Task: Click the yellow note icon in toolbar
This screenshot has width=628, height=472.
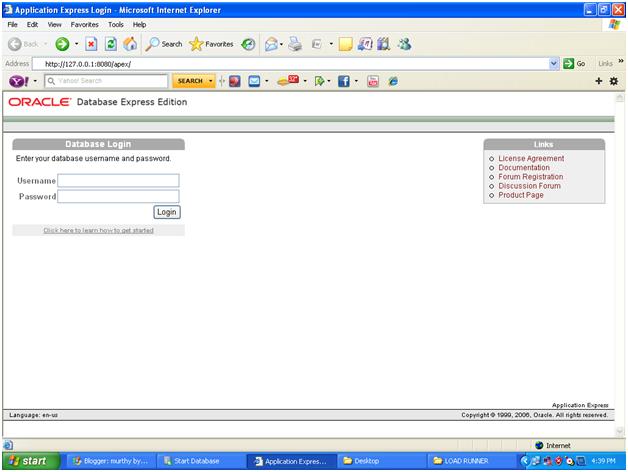Action: tap(345, 44)
